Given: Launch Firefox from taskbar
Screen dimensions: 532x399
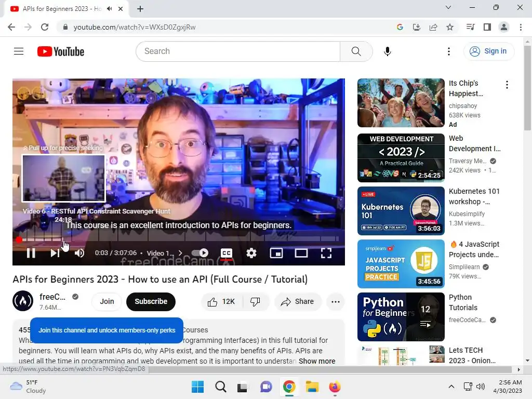Looking at the screenshot, I should (335, 387).
